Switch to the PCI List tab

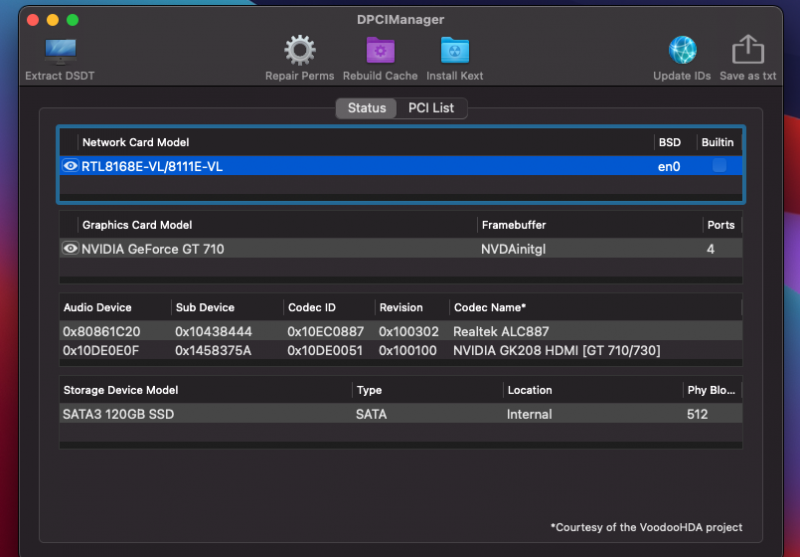click(431, 108)
